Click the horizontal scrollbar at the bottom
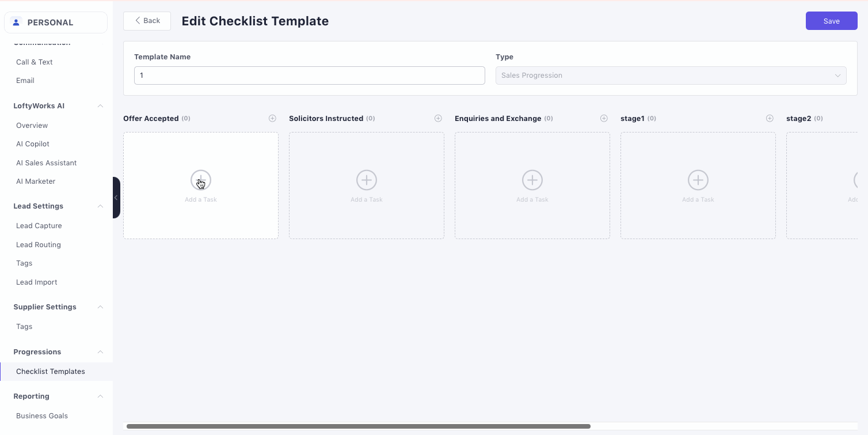This screenshot has width=868, height=435. coord(358,426)
